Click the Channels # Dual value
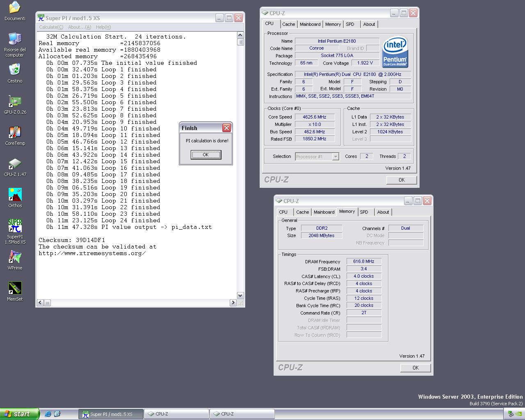 pos(406,228)
